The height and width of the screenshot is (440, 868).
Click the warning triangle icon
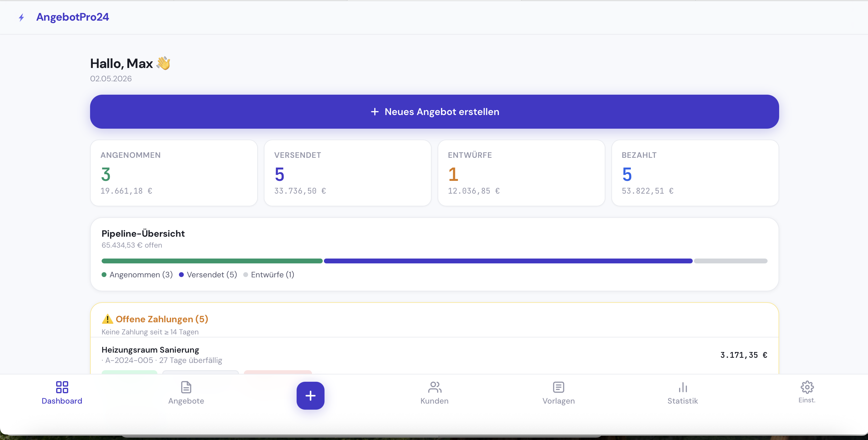coord(107,319)
